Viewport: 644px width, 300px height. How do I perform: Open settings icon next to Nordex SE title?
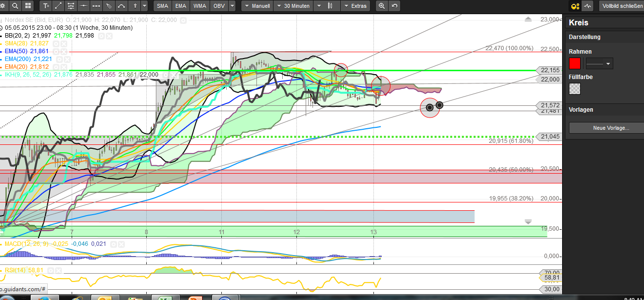pos(183,20)
